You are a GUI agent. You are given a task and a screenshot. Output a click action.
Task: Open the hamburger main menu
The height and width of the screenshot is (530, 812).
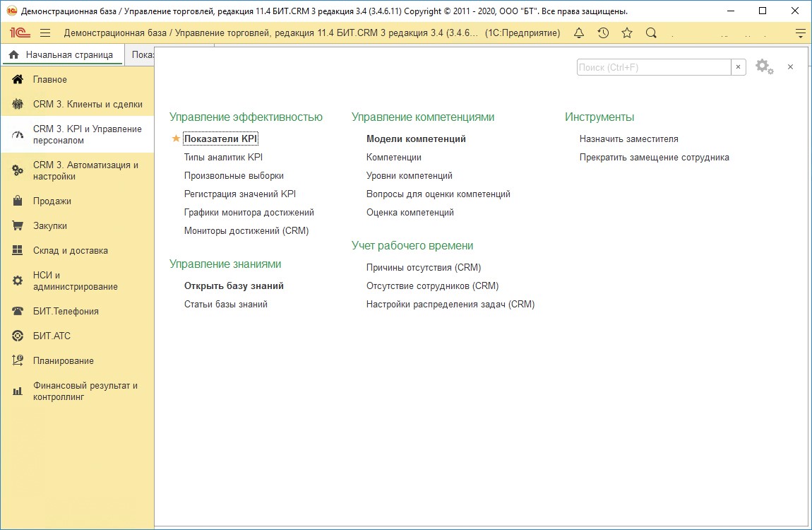point(46,33)
